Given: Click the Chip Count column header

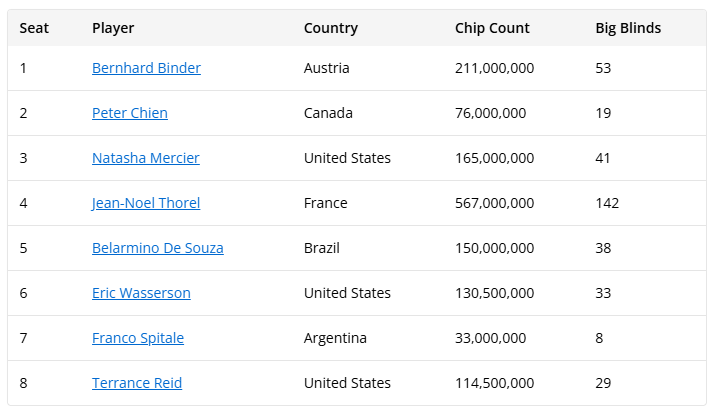Looking at the screenshot, I should 492,28.
